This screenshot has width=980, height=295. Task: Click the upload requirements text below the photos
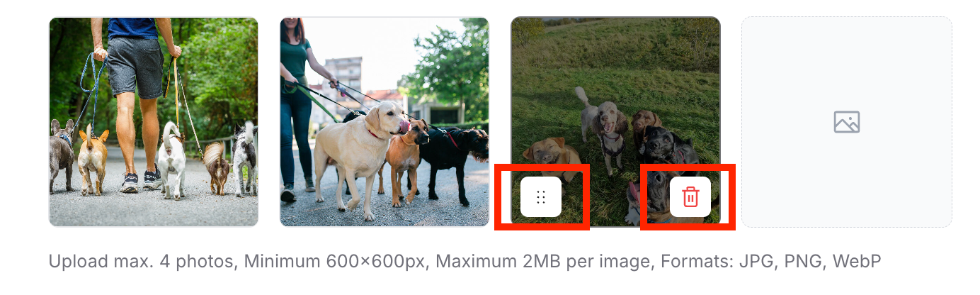pos(465,262)
